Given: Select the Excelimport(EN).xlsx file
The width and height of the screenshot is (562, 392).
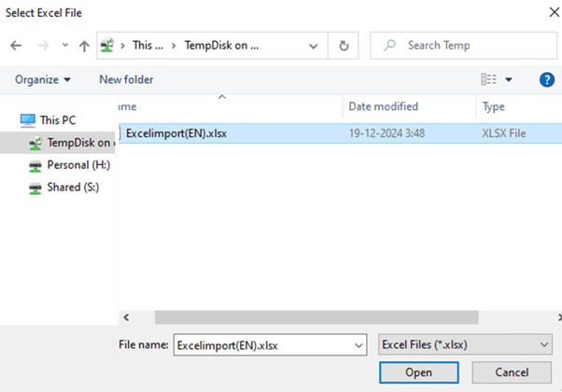Looking at the screenshot, I should click(176, 133).
